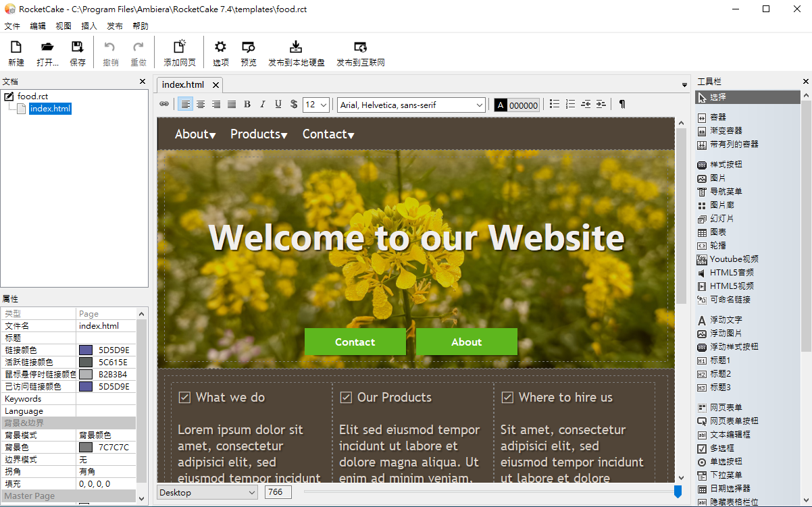Insert hyperlink with the chain link icon
Viewport: 812px width, 507px height.
tap(164, 104)
